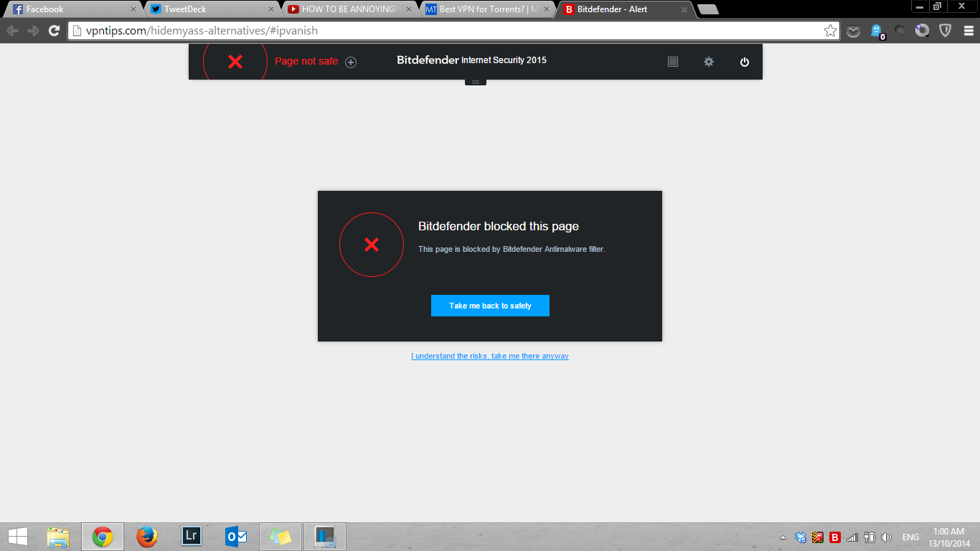Show hidden system tray icons
980x551 pixels.
coord(783,537)
